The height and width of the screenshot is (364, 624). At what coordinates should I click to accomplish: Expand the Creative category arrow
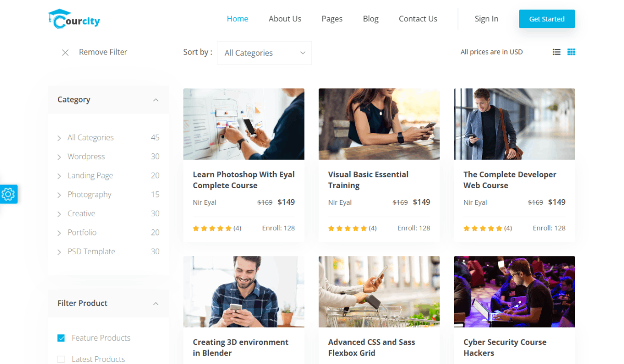pyautogui.click(x=59, y=214)
